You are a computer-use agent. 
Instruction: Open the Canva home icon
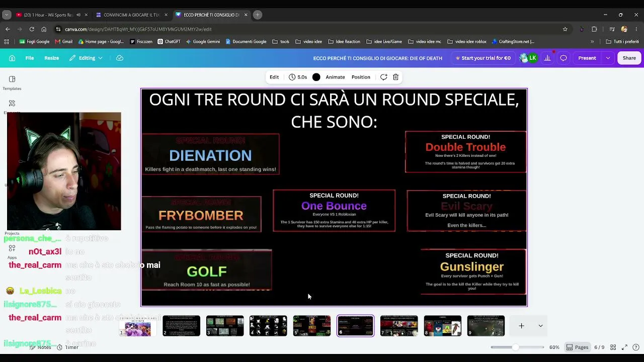coord(12,58)
